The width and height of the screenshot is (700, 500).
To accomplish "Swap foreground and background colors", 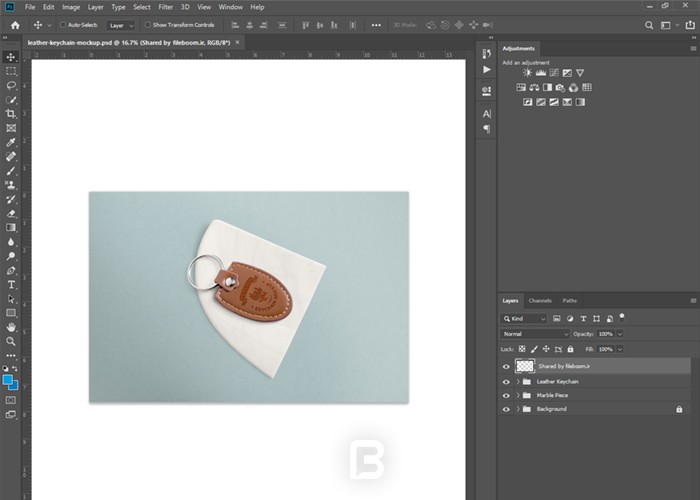I will pyautogui.click(x=15, y=368).
